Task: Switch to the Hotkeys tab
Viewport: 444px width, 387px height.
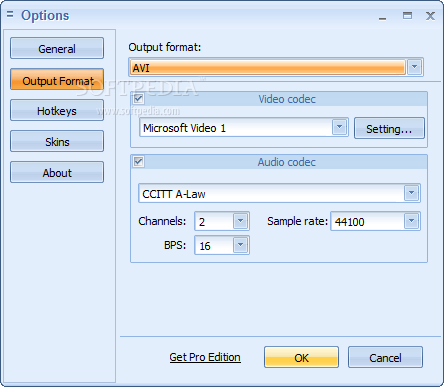Action: (x=57, y=110)
